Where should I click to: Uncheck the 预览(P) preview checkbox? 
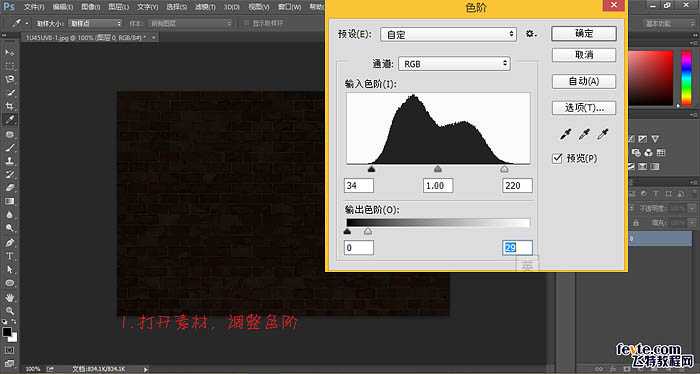pyautogui.click(x=557, y=158)
